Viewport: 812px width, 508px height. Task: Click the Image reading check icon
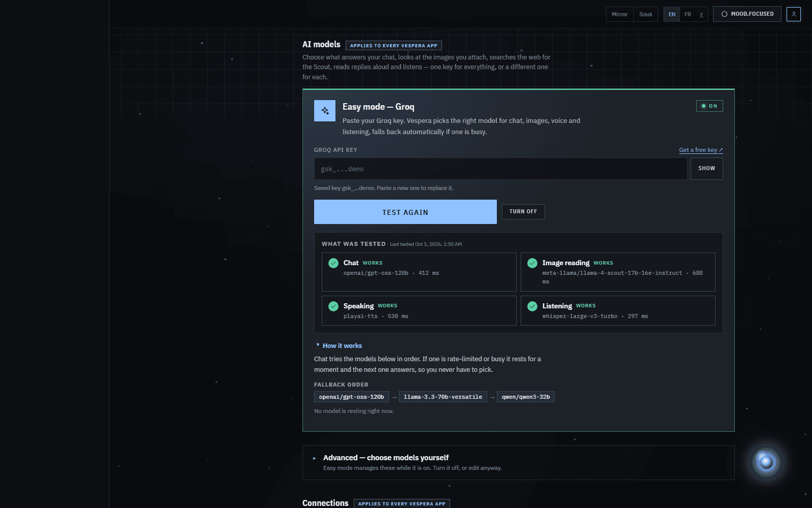point(532,263)
